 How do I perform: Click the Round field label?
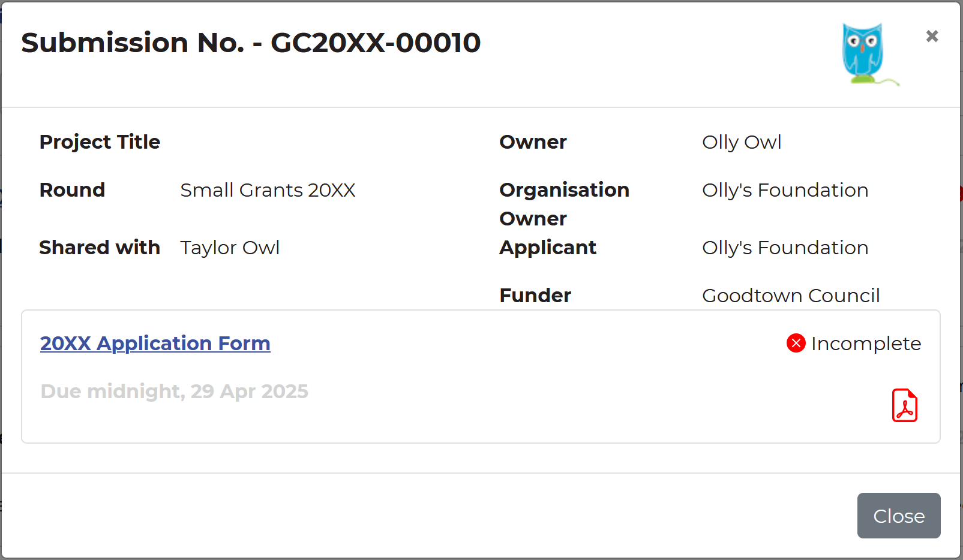(72, 190)
